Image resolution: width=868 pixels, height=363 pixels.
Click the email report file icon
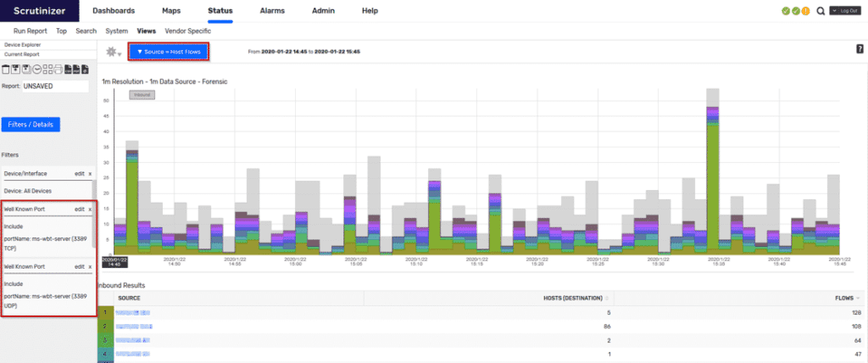(x=85, y=70)
